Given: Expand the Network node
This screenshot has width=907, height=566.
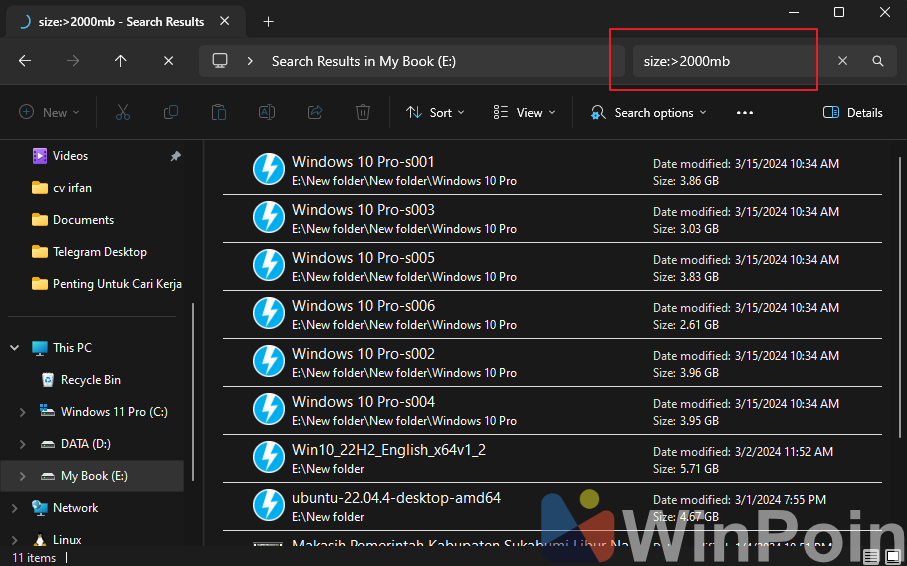Looking at the screenshot, I should click(14, 508).
